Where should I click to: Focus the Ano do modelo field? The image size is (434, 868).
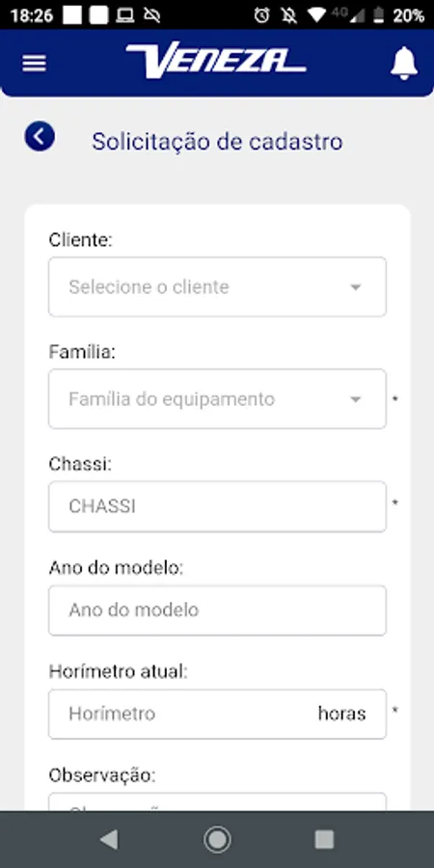tap(217, 610)
